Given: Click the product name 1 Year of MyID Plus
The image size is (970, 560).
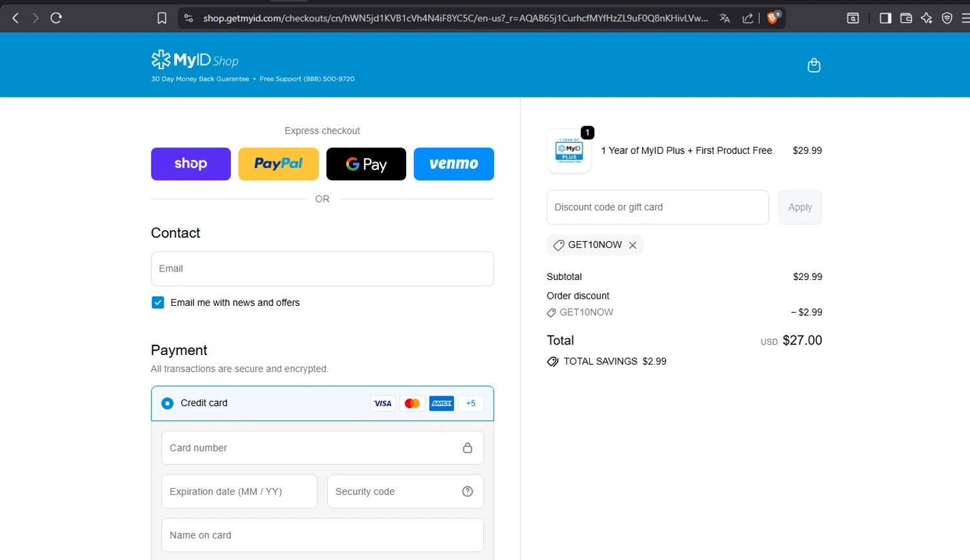Looking at the screenshot, I should tap(687, 151).
